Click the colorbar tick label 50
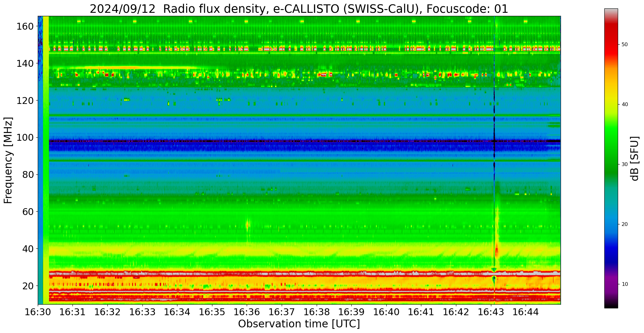644x333 pixels. (x=625, y=45)
